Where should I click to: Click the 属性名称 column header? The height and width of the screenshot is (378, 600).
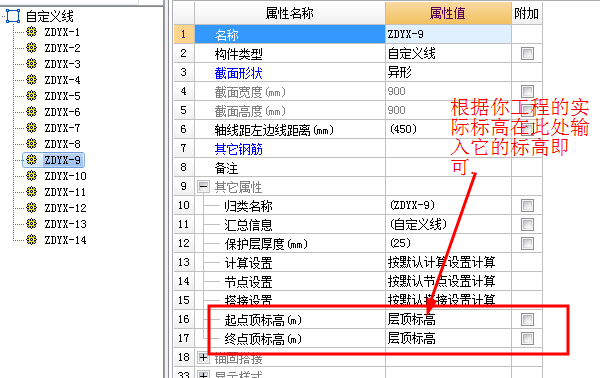(x=290, y=13)
